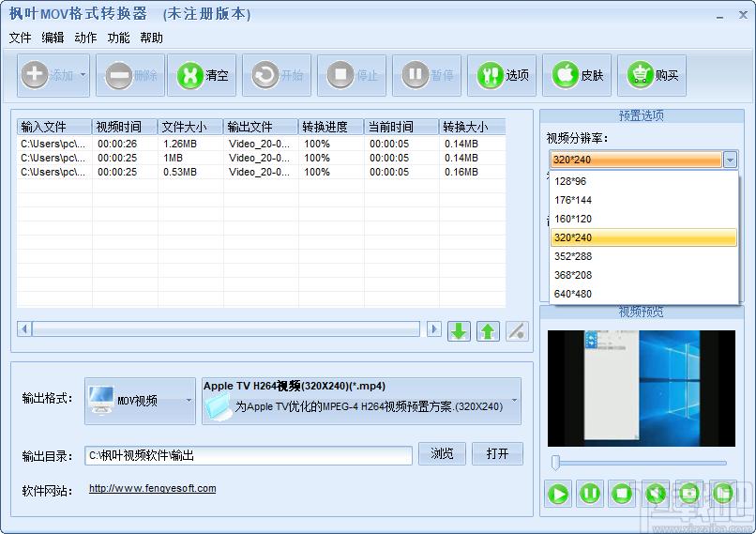756x534 pixels.
Task: Collapse the 视频分辨率 dropdown arrow
Action: [730, 160]
